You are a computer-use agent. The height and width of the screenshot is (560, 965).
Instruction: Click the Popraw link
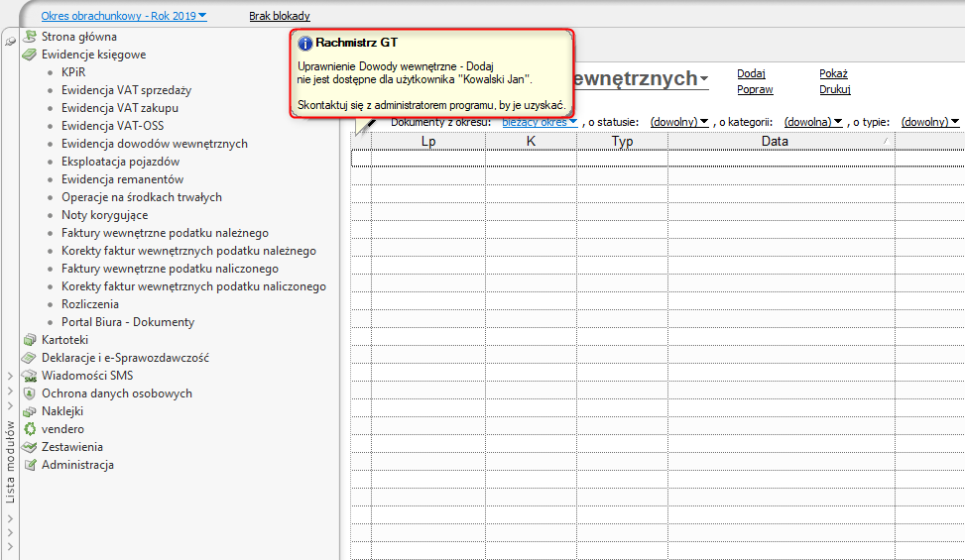pyautogui.click(x=755, y=89)
